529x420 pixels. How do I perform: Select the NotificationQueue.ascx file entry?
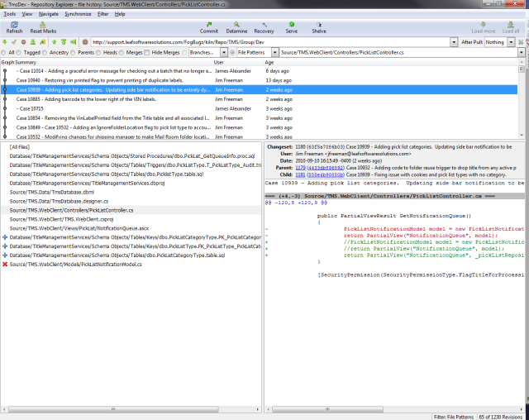coord(79,228)
